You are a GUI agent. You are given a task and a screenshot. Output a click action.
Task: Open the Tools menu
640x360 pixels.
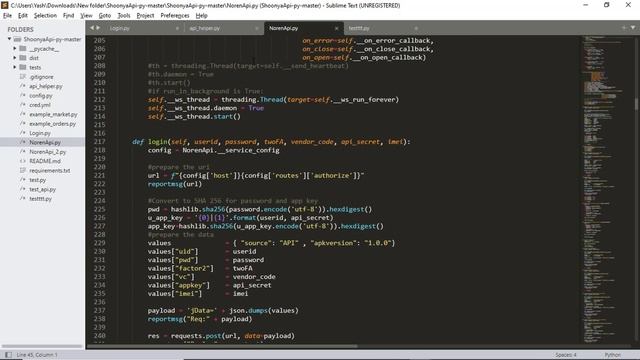124,16
